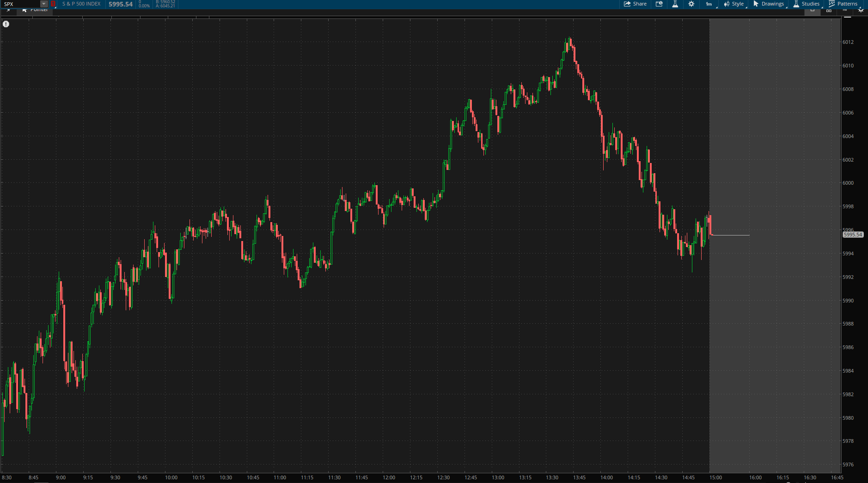This screenshot has height=483, width=868.
Task: Open chart settings gear icon
Action: click(691, 4)
